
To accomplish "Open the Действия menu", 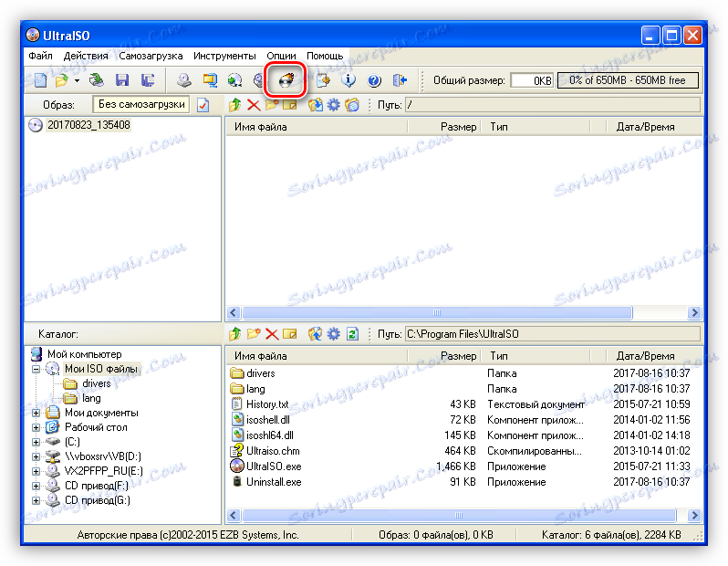I will [86, 56].
